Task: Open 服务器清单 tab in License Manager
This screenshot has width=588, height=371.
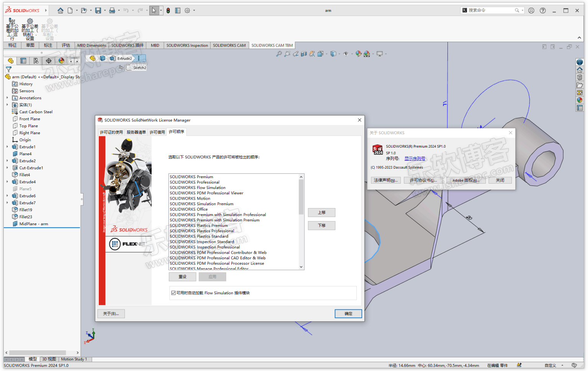Action: pos(136,132)
